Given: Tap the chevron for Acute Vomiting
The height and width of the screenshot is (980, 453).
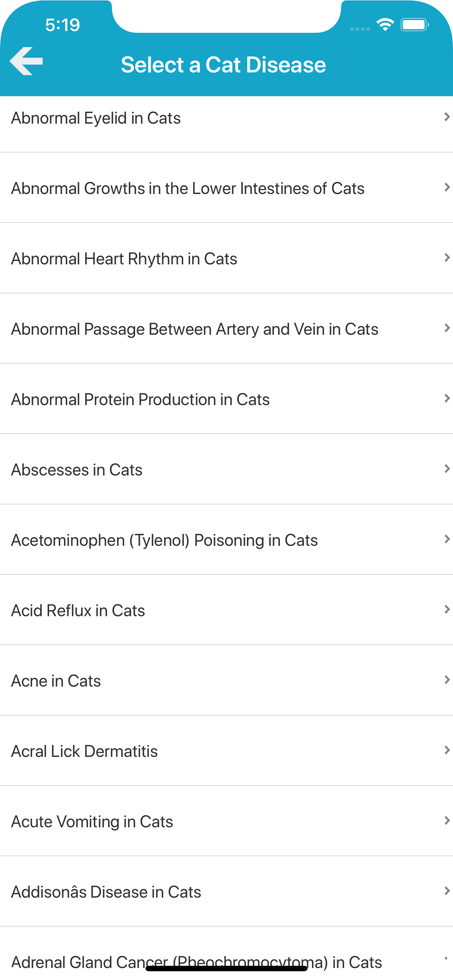Looking at the screenshot, I should click(x=447, y=821).
